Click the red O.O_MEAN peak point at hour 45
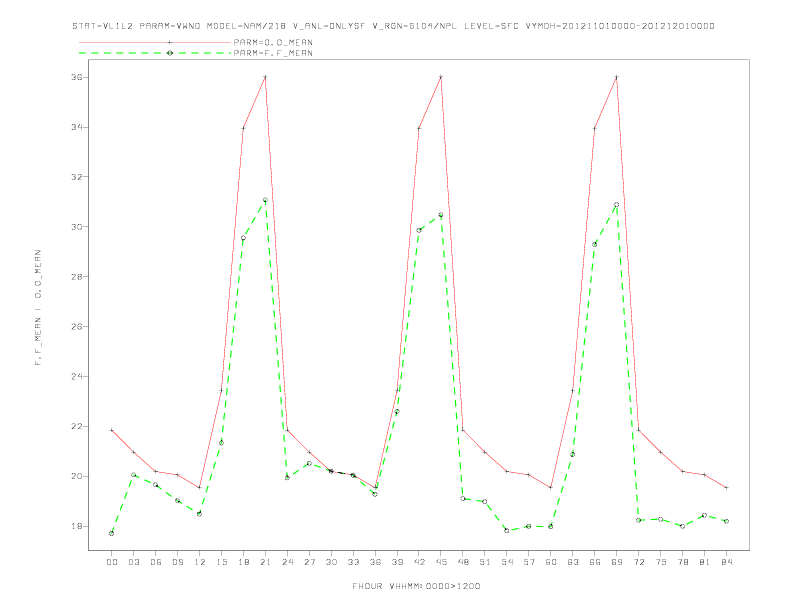Viewport: 792px width, 612px height. 441,77
